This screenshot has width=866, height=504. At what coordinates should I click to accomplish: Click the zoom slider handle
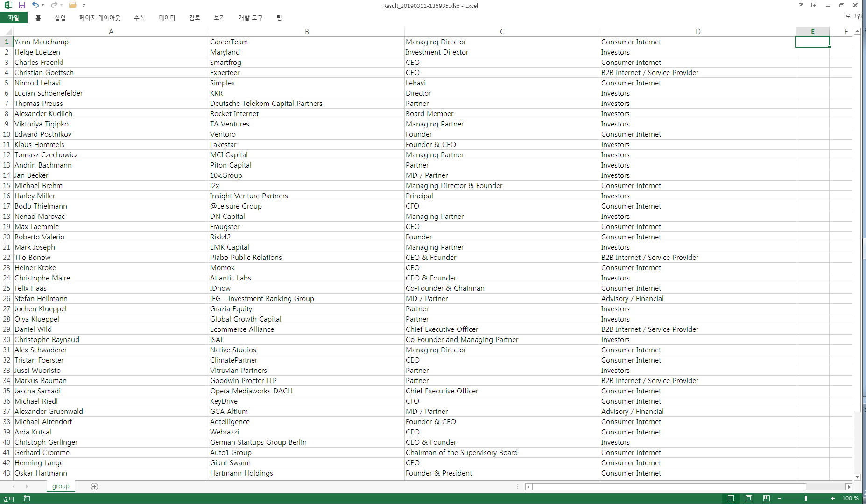pyautogui.click(x=806, y=498)
